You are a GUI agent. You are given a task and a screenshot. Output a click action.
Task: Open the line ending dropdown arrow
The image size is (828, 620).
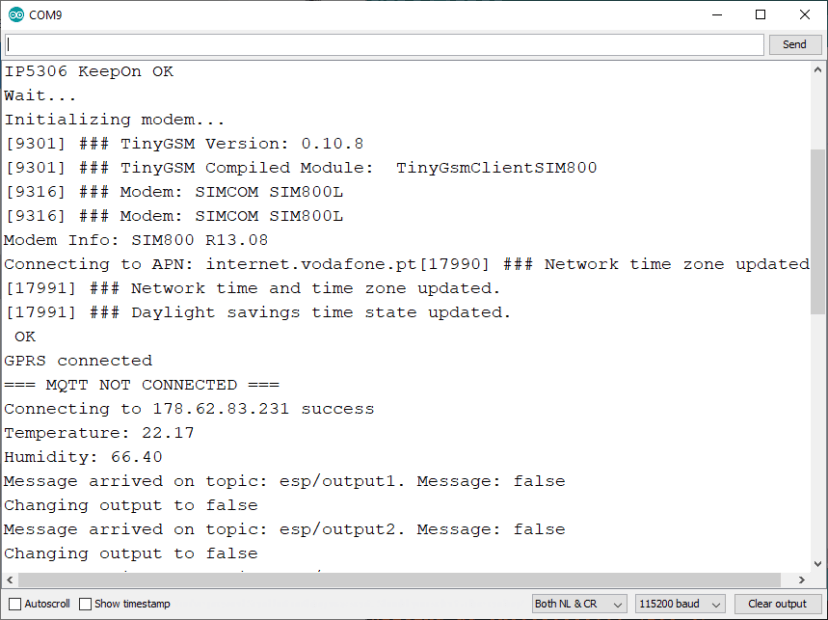click(616, 603)
